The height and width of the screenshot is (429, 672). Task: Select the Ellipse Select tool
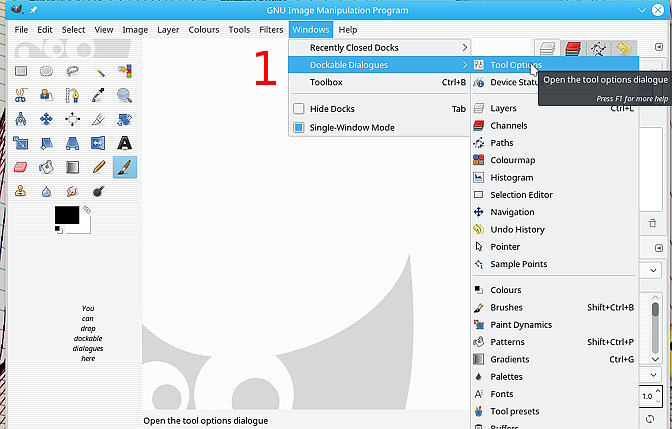pos(46,71)
